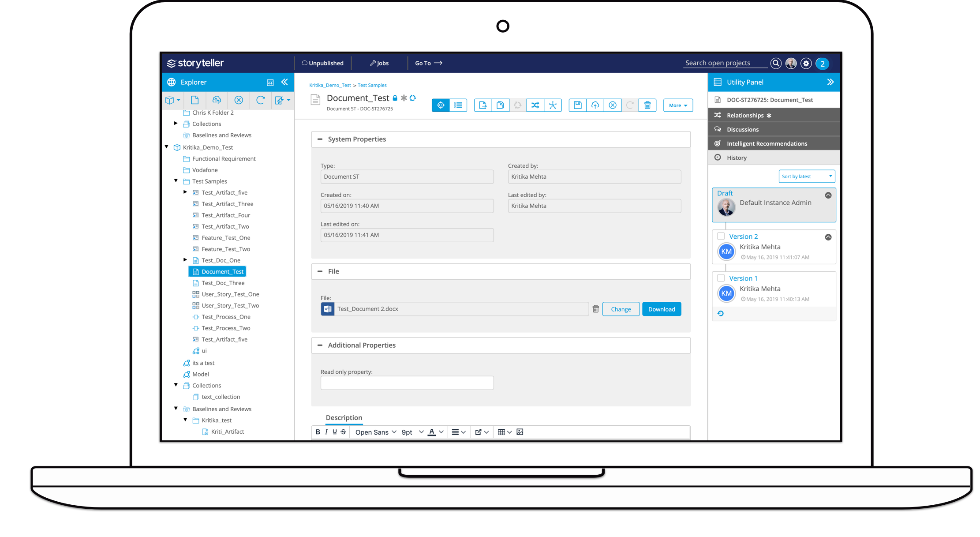Expand the Test_Doc_One tree node
The image size is (980, 537).
pos(185,260)
